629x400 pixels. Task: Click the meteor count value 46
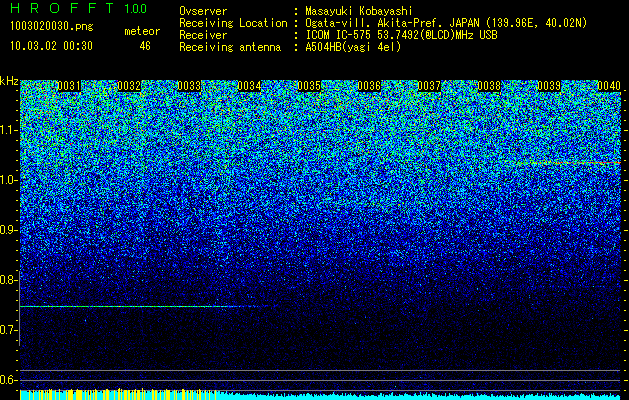[145, 46]
